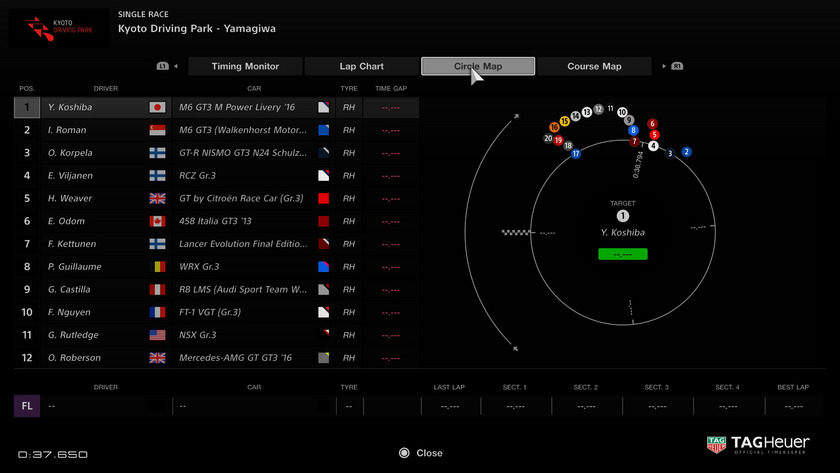Select dark red car marker 6 on map
This screenshot has height=473, width=840.
pos(652,124)
